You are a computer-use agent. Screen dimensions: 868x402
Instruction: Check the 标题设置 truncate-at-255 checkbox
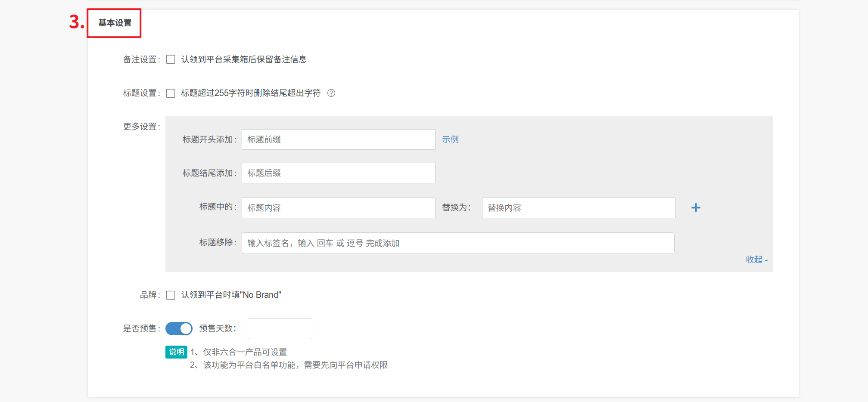171,93
